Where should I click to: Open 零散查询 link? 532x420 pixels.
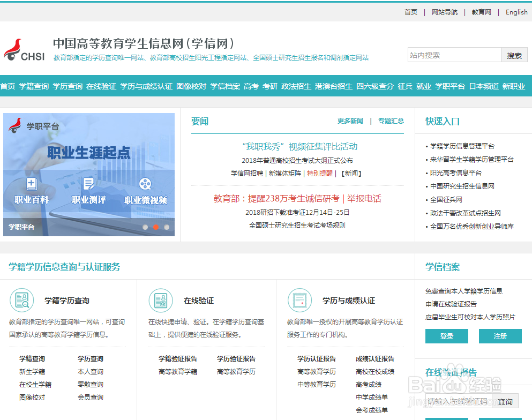point(90,385)
